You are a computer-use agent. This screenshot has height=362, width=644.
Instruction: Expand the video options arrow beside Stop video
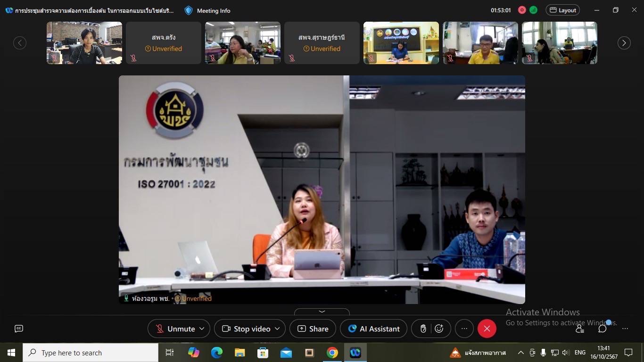coord(277,329)
